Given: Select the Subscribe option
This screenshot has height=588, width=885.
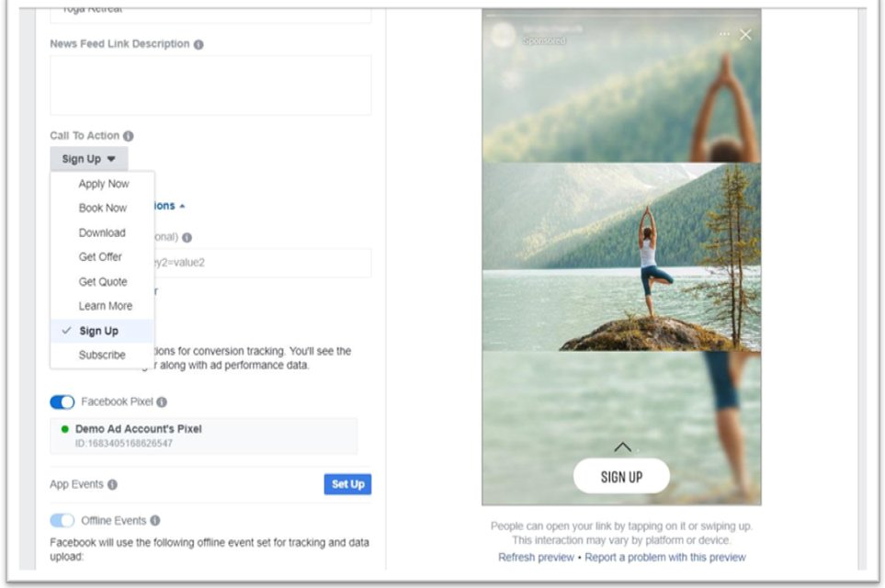Looking at the screenshot, I should (x=102, y=355).
